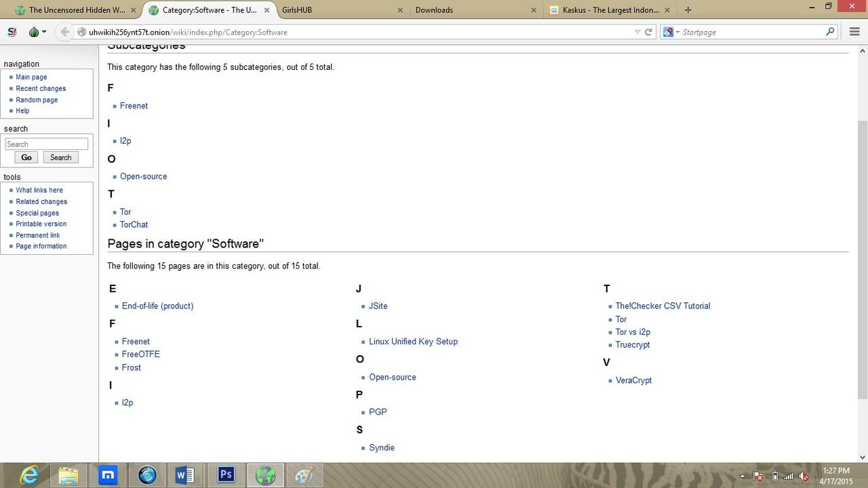Open The!Checker CSV Tutorial page
The width and height of the screenshot is (868, 488).
click(663, 306)
